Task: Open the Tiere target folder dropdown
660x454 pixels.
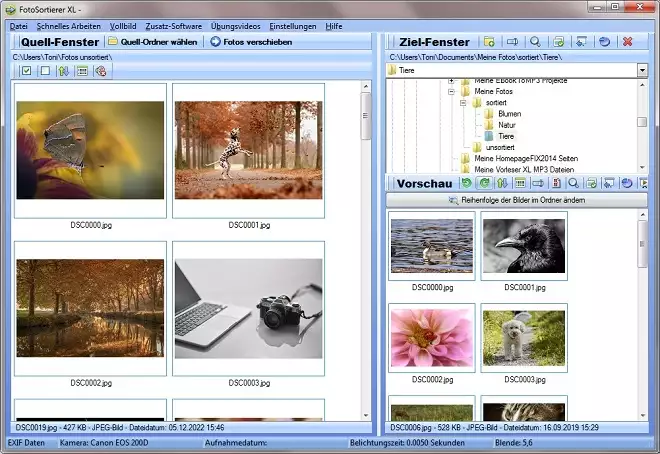Action: coord(642,71)
